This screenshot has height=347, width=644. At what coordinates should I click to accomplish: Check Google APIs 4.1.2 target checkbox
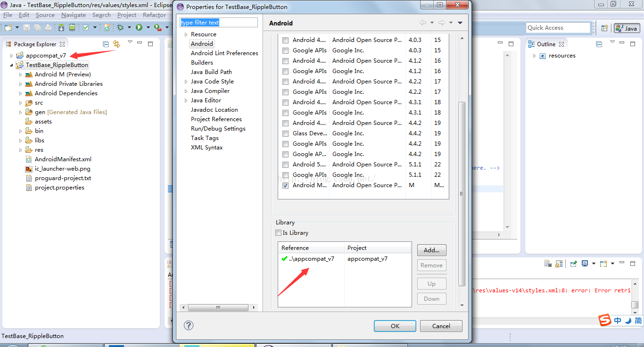pyautogui.click(x=285, y=71)
